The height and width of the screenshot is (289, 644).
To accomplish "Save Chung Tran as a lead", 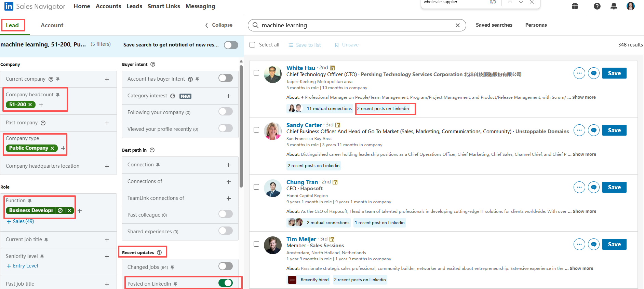I will [x=614, y=187].
